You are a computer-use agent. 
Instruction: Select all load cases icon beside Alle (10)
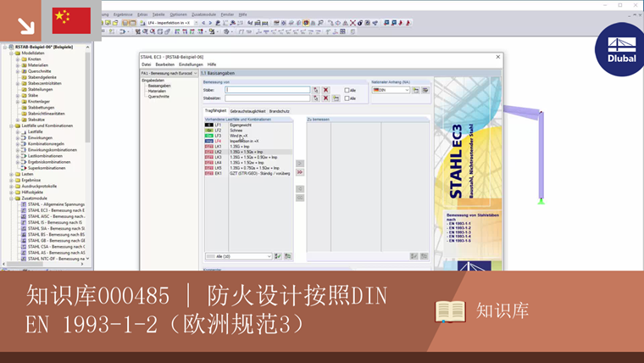pos(278,256)
